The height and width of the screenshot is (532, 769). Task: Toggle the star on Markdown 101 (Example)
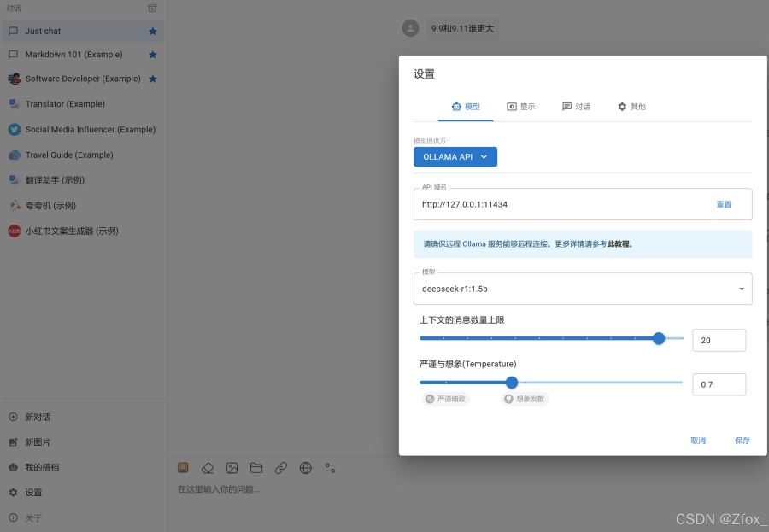(x=152, y=54)
